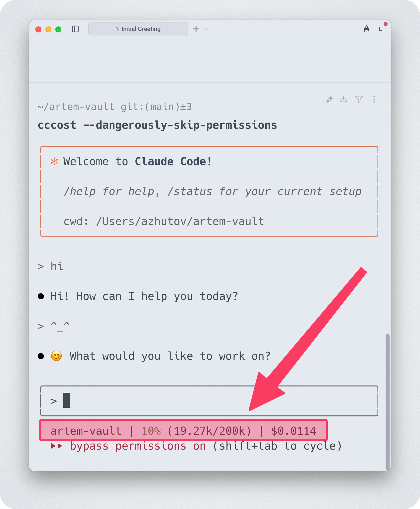
Task: Open the block's three-dot more menu
Action: tap(374, 99)
